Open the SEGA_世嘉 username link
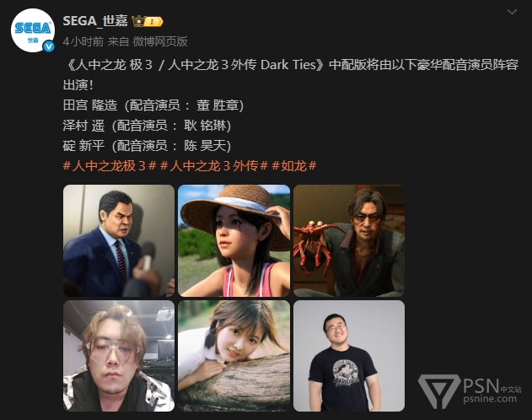 (95, 21)
